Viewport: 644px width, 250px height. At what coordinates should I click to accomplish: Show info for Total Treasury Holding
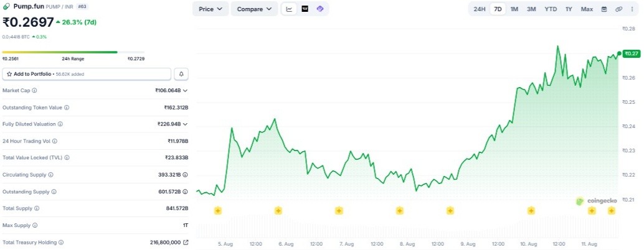pos(61,242)
